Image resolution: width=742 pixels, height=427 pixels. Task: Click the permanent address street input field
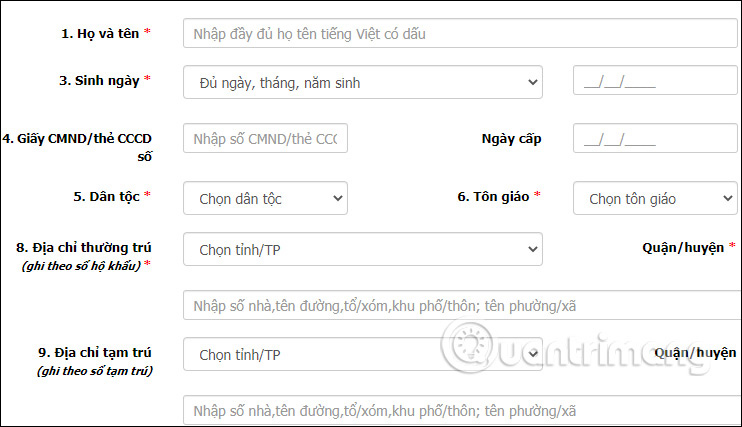point(462,305)
